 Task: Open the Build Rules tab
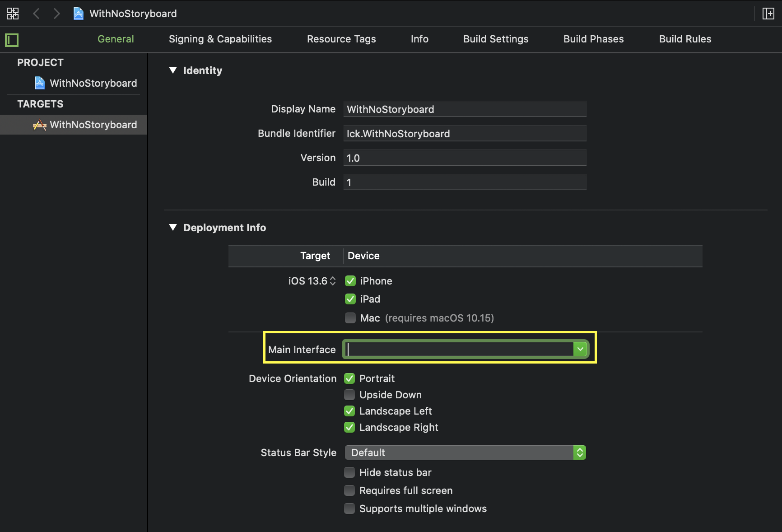pyautogui.click(x=685, y=39)
